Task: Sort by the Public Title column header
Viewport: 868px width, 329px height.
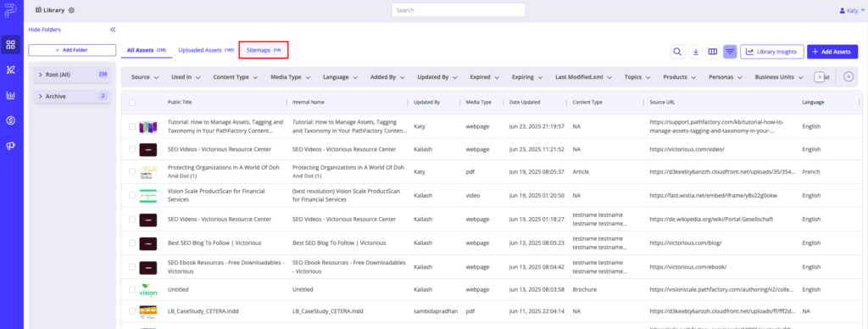Action: tap(180, 103)
